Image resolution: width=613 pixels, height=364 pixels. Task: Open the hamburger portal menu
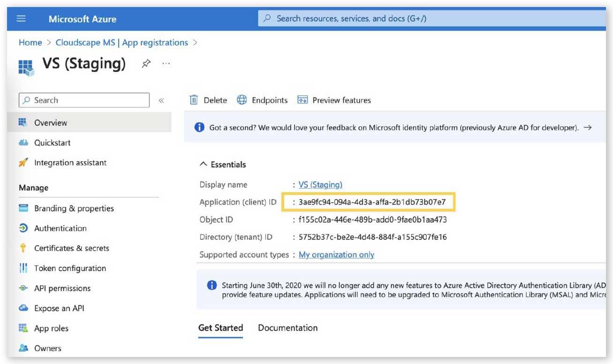pos(21,19)
